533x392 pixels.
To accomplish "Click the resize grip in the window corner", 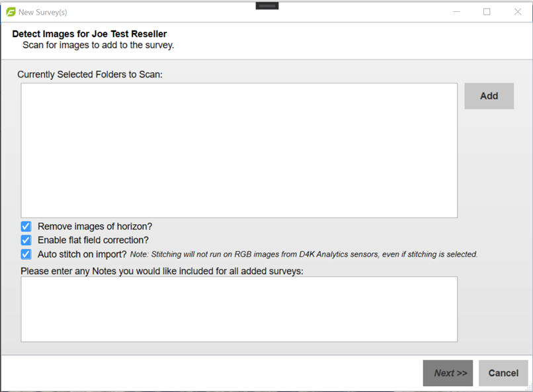I will click(528, 387).
